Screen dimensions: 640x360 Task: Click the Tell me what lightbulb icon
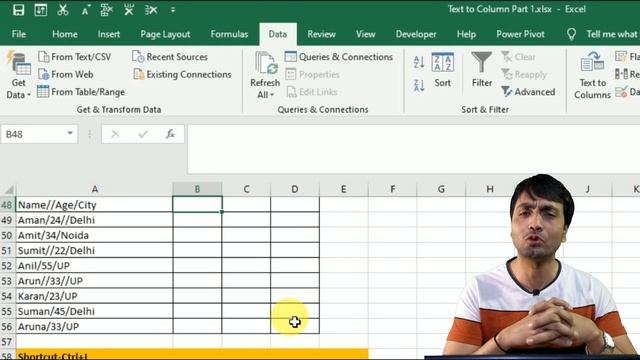pyautogui.click(x=571, y=34)
